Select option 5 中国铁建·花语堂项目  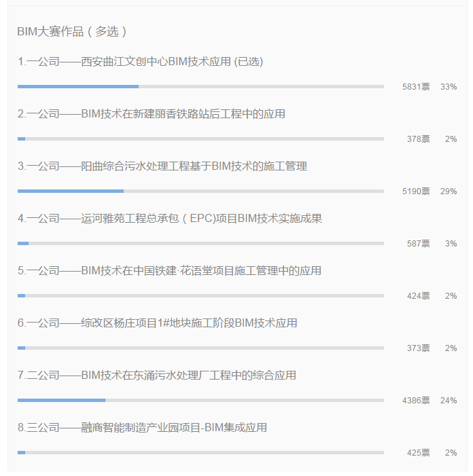point(169,270)
